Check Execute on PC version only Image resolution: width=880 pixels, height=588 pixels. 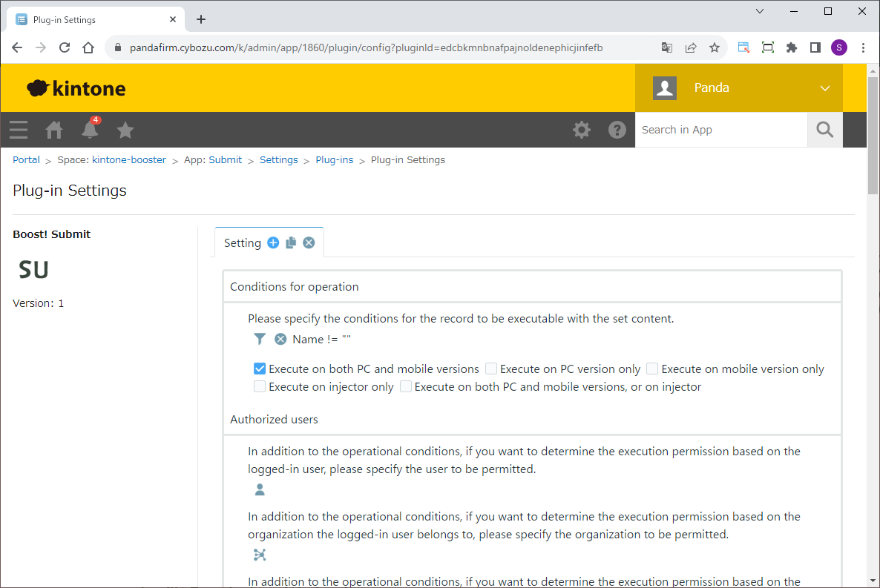[x=491, y=369]
